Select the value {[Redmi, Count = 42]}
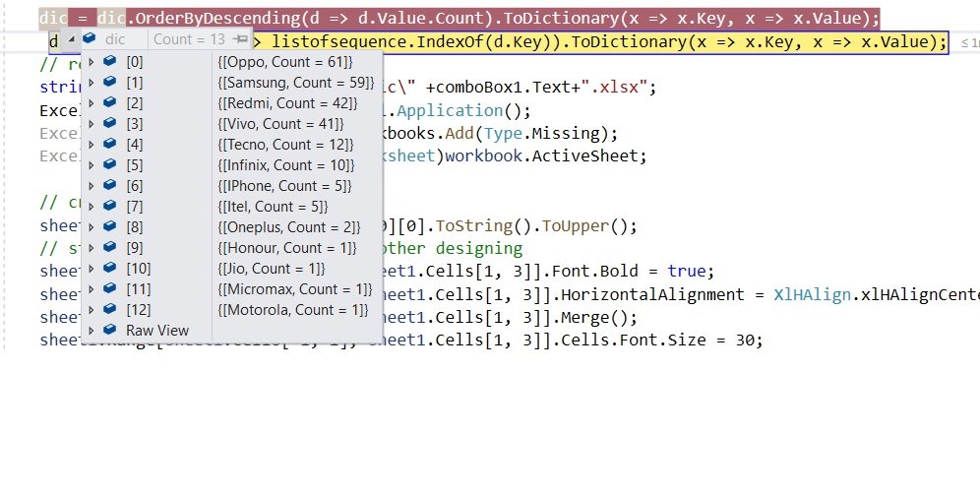This screenshot has height=496, width=980. (287, 103)
